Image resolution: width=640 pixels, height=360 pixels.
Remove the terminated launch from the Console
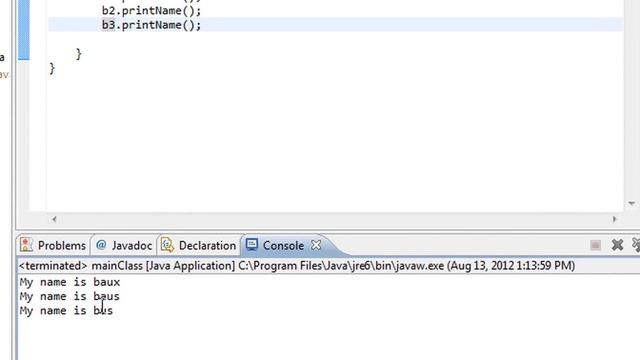(617, 245)
